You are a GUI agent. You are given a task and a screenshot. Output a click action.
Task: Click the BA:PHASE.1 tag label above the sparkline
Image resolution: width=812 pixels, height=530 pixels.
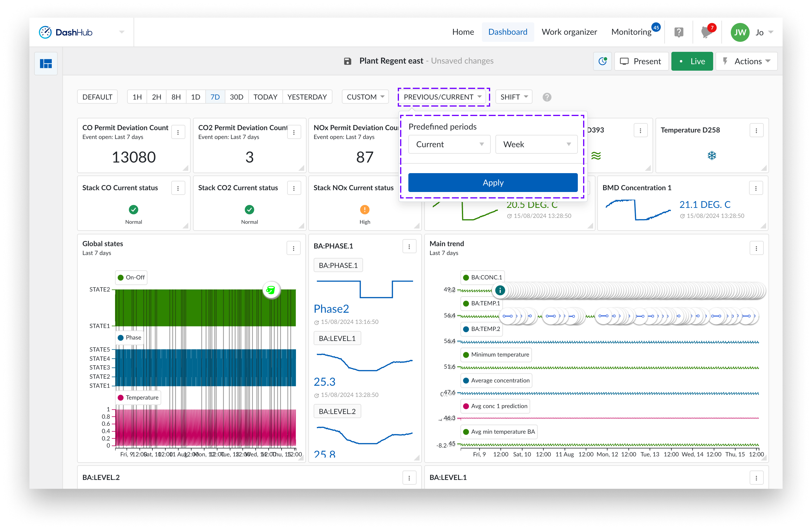point(338,266)
